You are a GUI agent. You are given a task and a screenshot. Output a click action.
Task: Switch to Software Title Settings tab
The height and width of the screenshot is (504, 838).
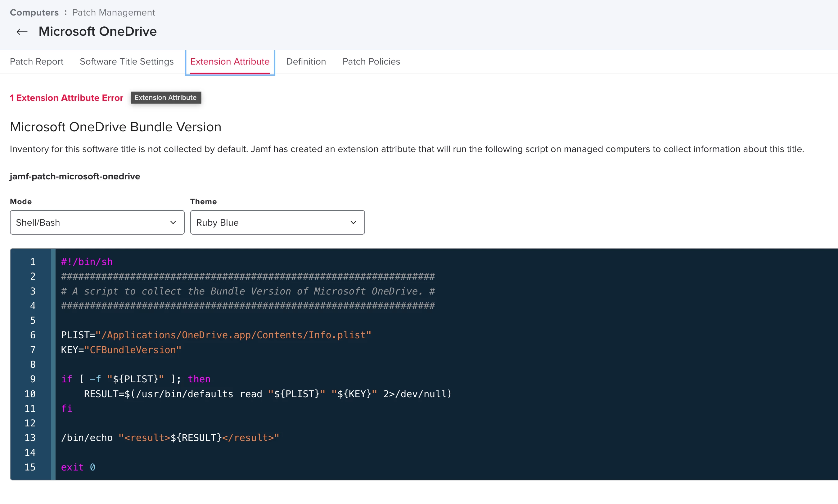127,61
